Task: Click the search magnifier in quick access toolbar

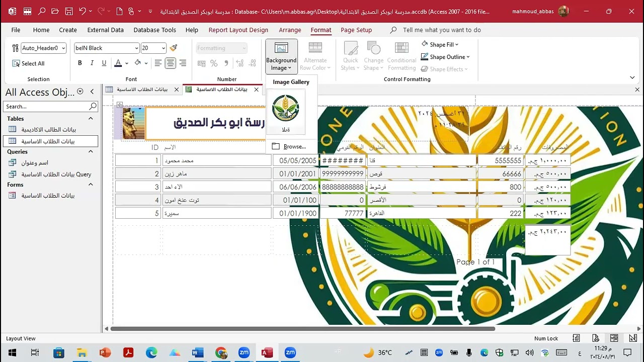Action: tap(42, 11)
